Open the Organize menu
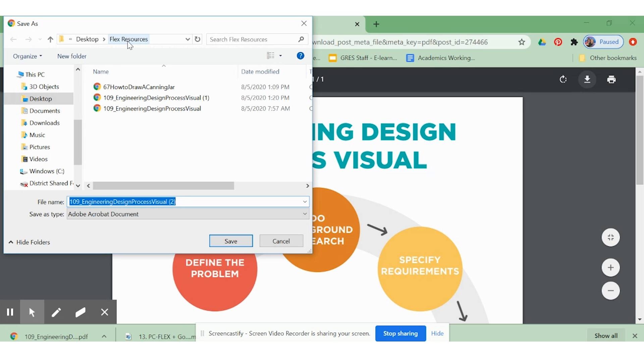The image size is (644, 362). click(27, 56)
